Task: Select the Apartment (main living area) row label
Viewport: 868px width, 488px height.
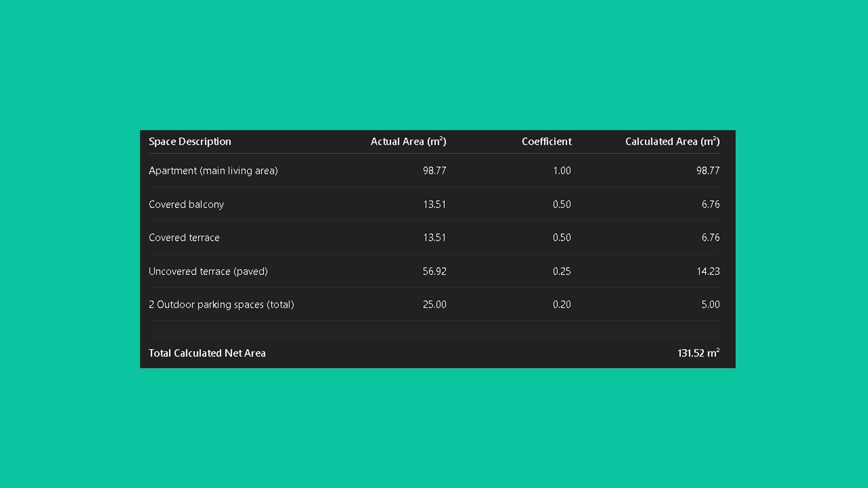Action: click(x=213, y=171)
